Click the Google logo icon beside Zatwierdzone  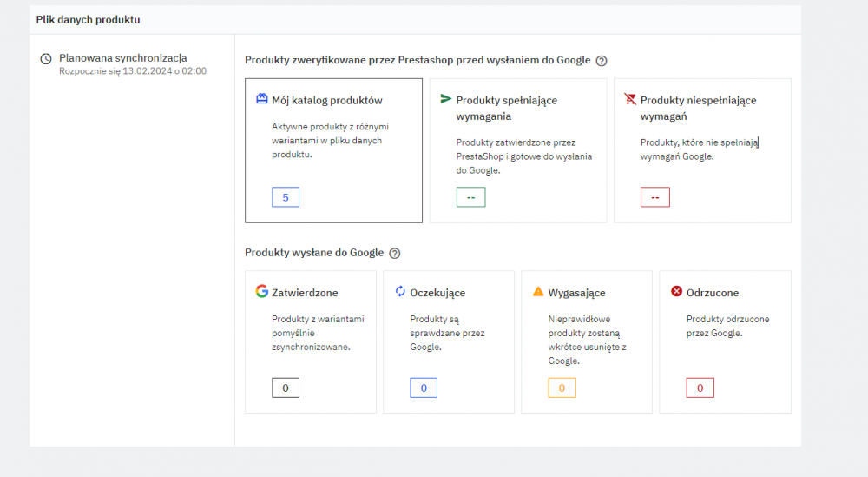pos(261,292)
